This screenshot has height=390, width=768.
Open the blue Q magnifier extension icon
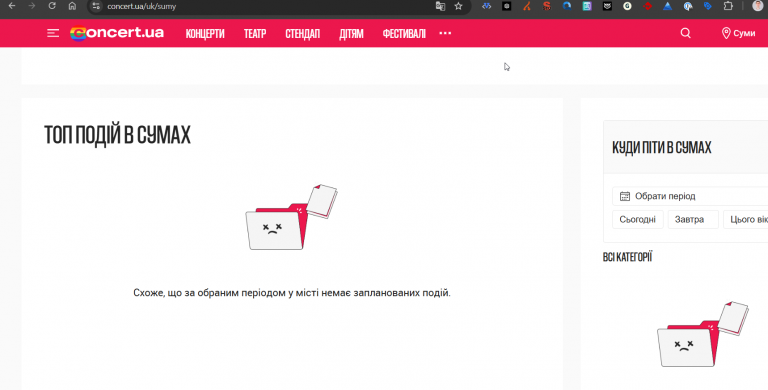pyautogui.click(x=567, y=6)
